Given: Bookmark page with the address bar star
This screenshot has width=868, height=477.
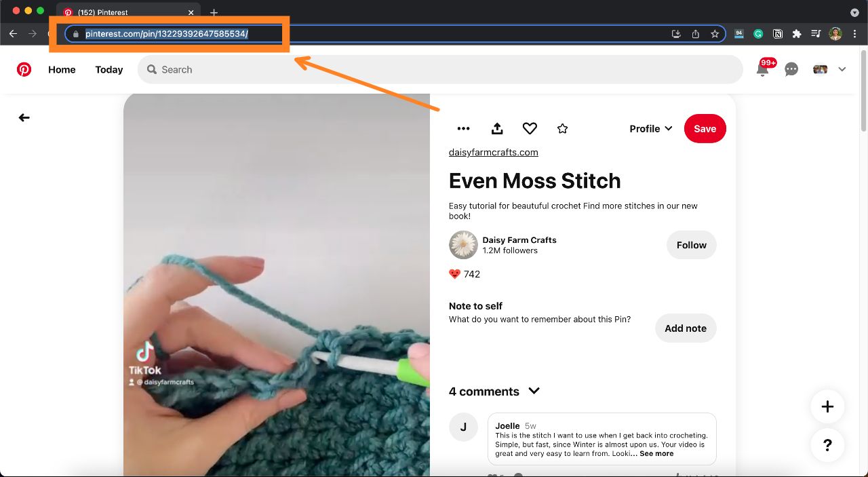Looking at the screenshot, I should 715,34.
